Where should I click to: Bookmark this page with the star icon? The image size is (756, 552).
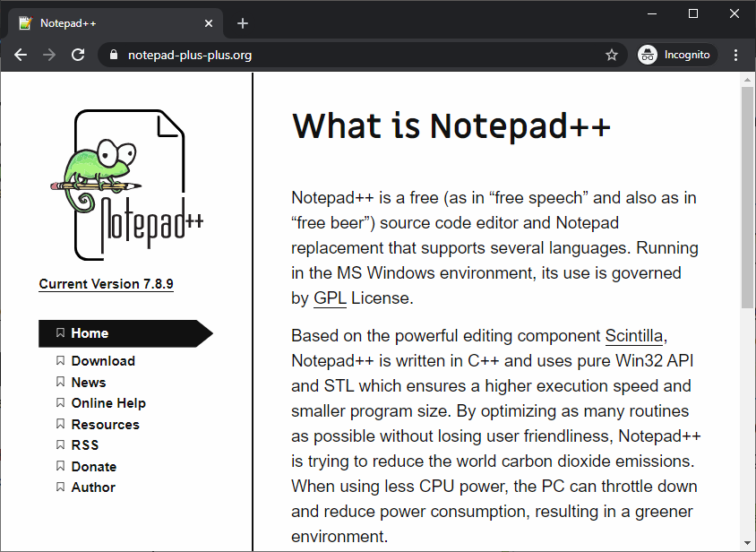pos(612,55)
